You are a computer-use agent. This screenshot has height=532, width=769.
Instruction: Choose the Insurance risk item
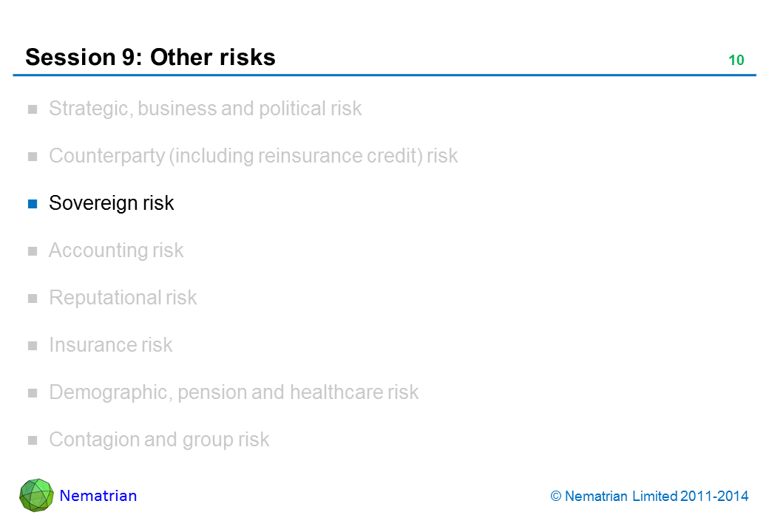pos(110,345)
